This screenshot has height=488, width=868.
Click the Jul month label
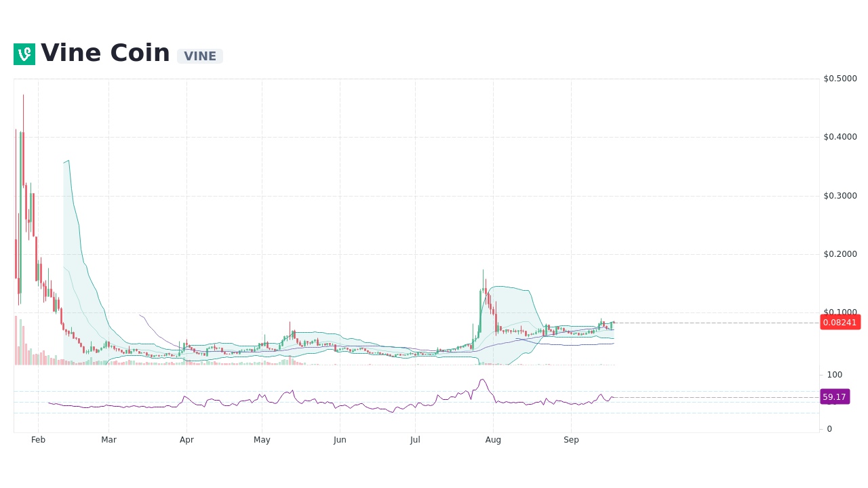(x=415, y=439)
